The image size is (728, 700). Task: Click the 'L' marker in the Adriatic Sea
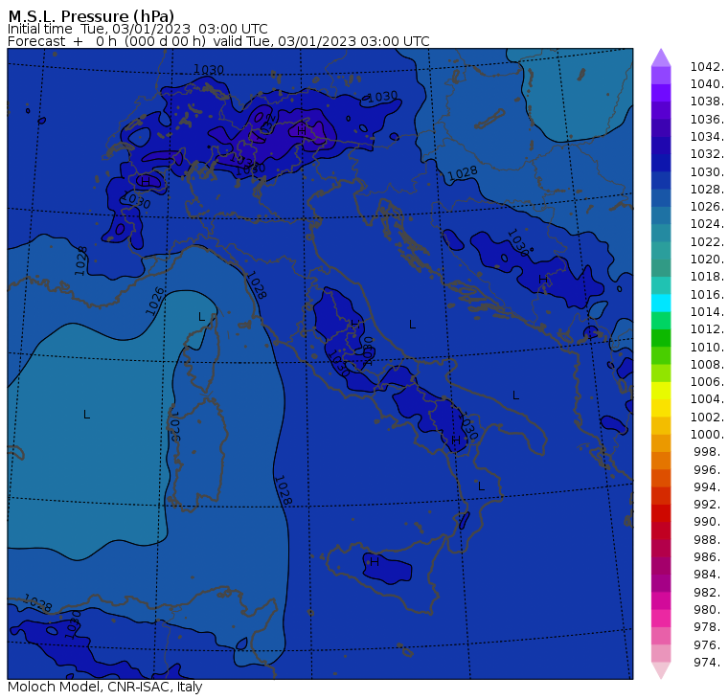[x=412, y=325]
